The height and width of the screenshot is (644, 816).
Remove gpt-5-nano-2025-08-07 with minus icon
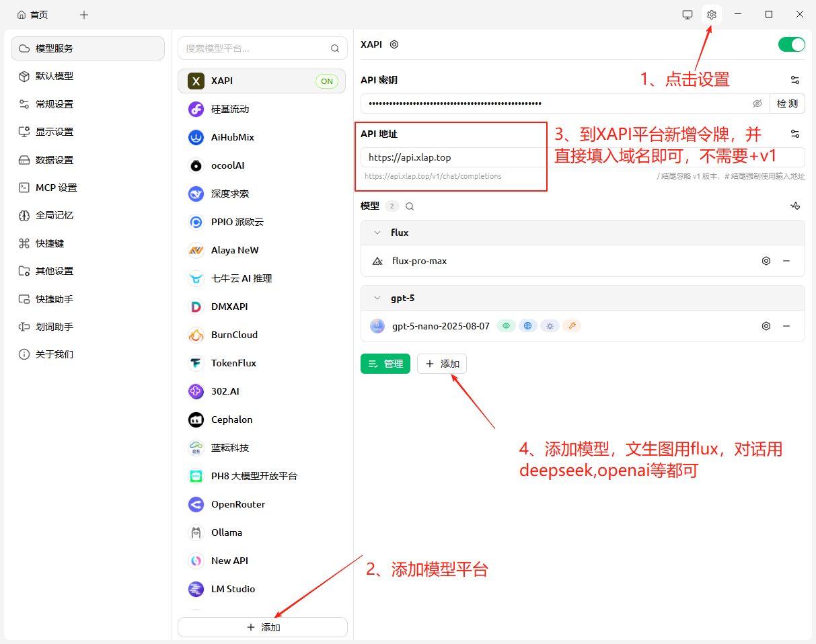(786, 326)
